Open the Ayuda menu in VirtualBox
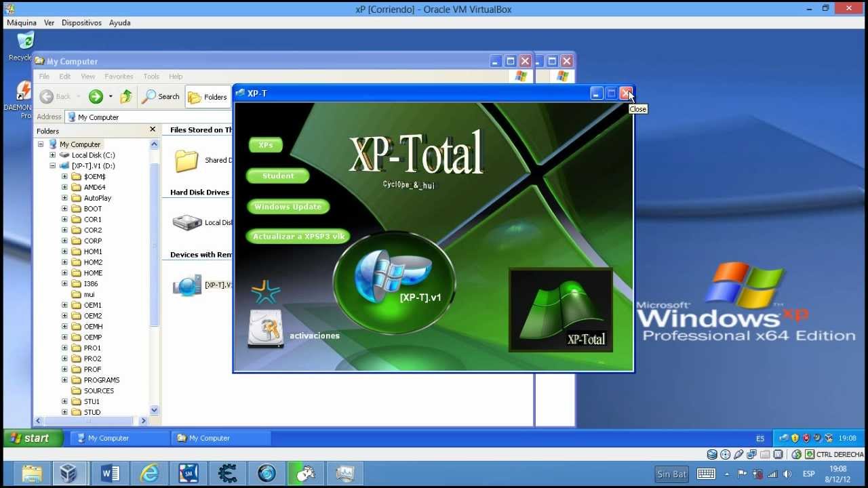The height and width of the screenshot is (488, 868). 120,22
